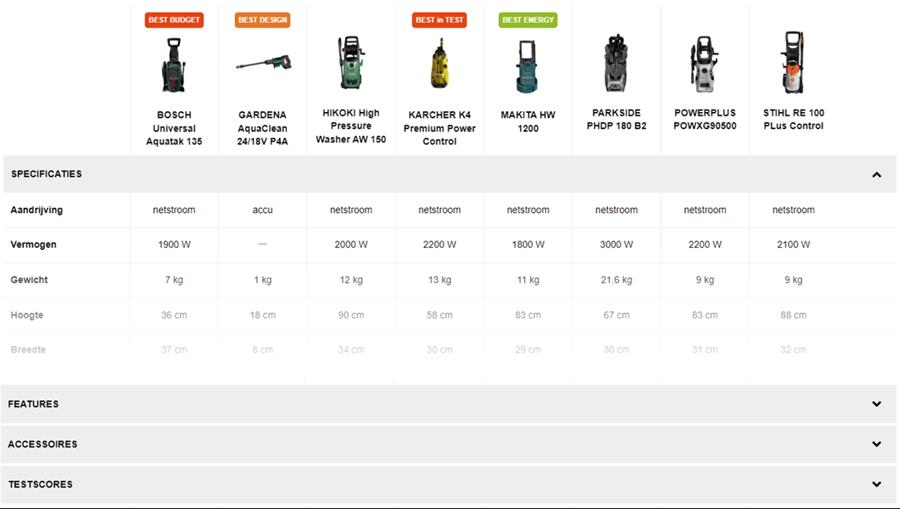Click the KARCHER K4 yellow washer image
This screenshot has height=509, width=900.
[x=440, y=64]
